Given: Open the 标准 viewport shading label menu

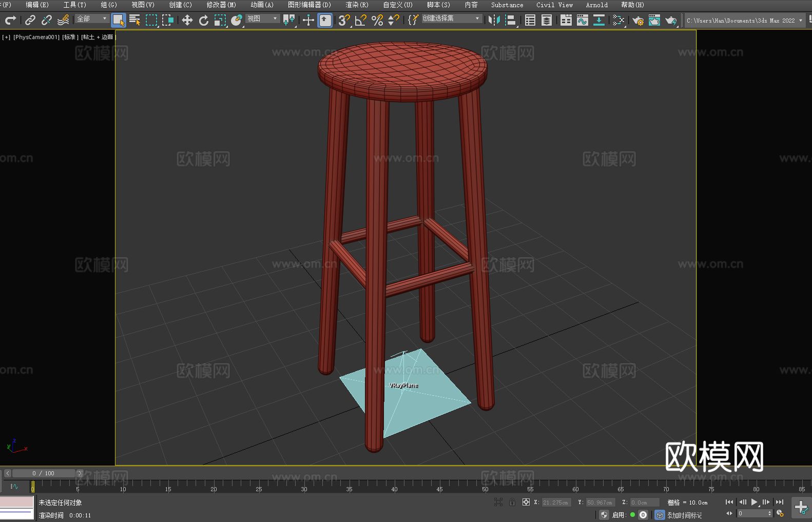Looking at the screenshot, I should [70, 37].
